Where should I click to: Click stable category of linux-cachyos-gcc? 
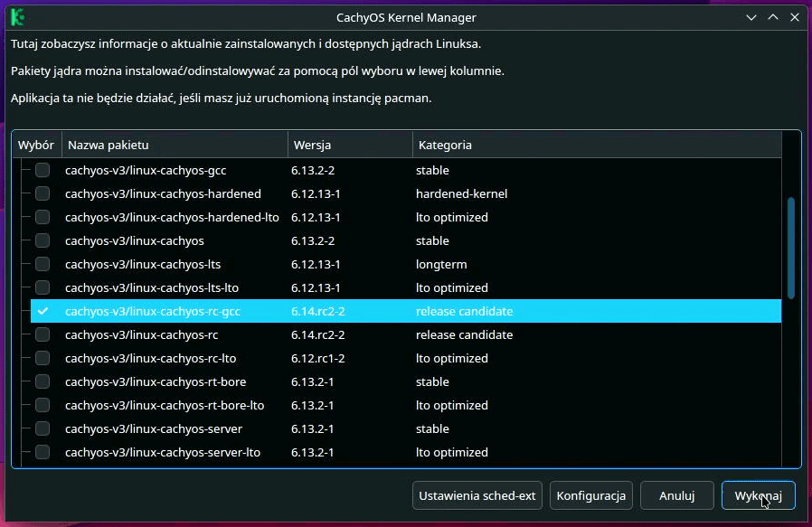tap(432, 170)
